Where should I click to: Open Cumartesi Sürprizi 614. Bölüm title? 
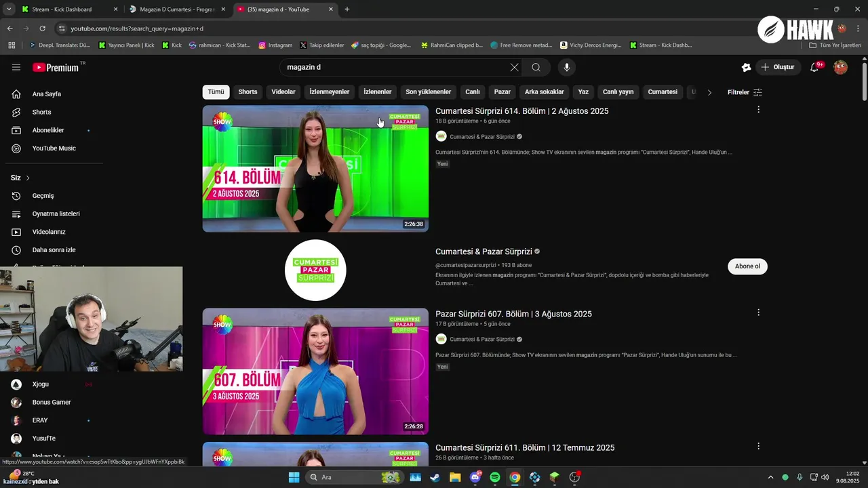point(522,111)
